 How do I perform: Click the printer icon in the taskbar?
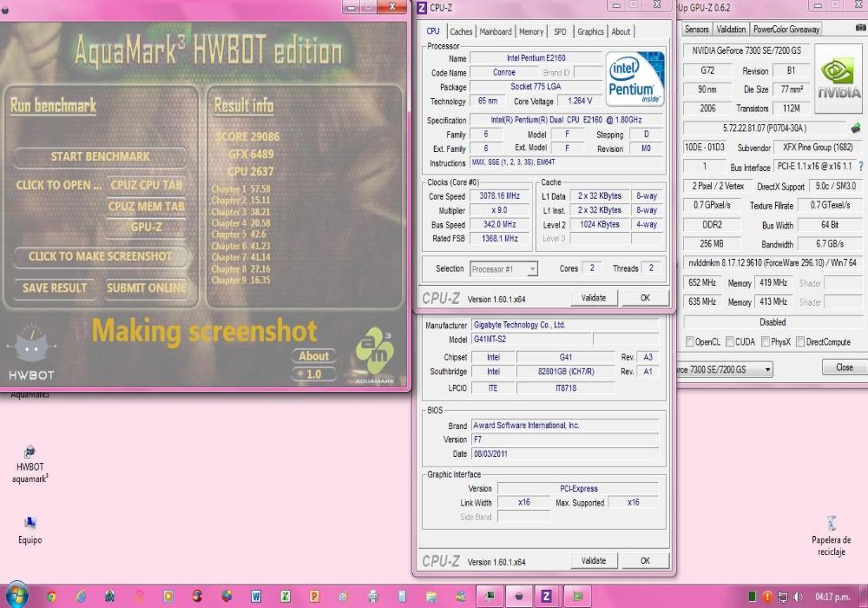click(372, 597)
